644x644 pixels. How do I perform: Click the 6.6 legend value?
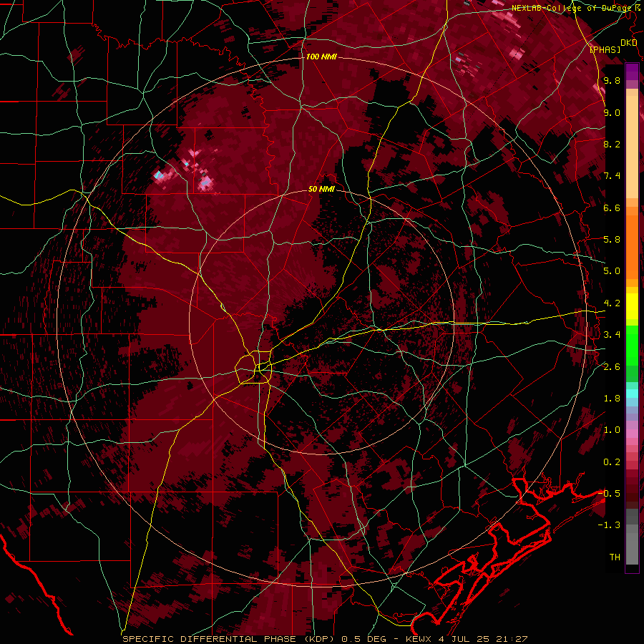pos(612,208)
